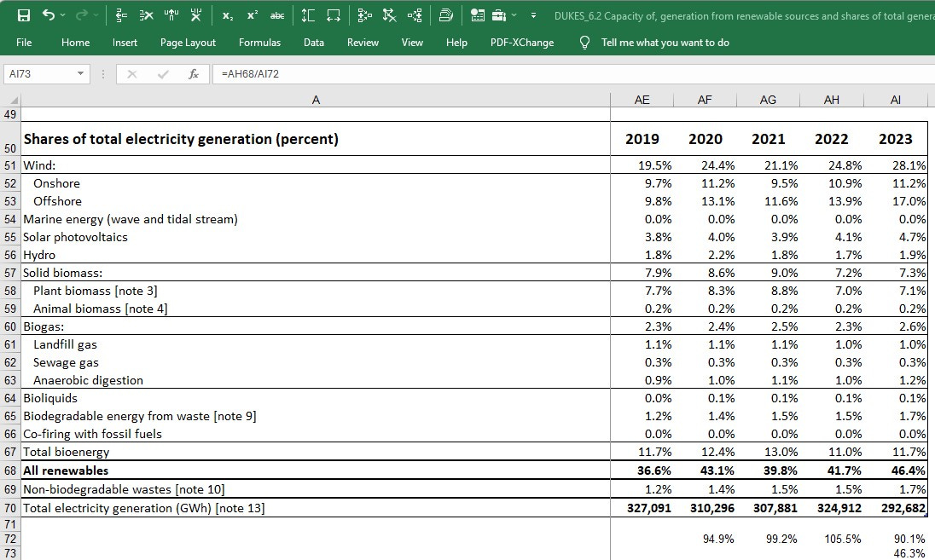Open the Undo history dropdown arrow

click(x=62, y=15)
